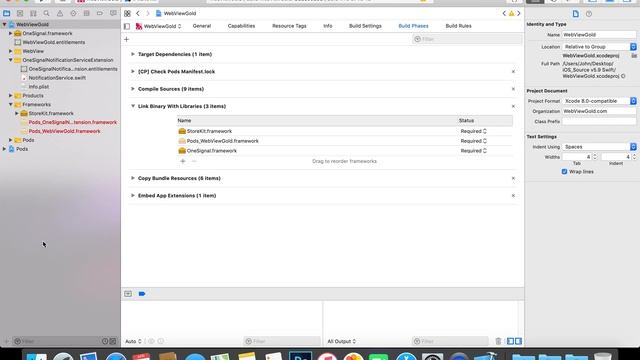The width and height of the screenshot is (640, 360).
Task: Click the Organization text field
Action: [599, 111]
